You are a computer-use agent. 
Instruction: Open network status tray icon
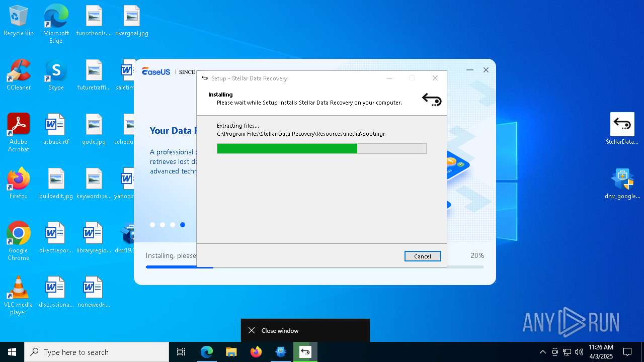click(567, 352)
